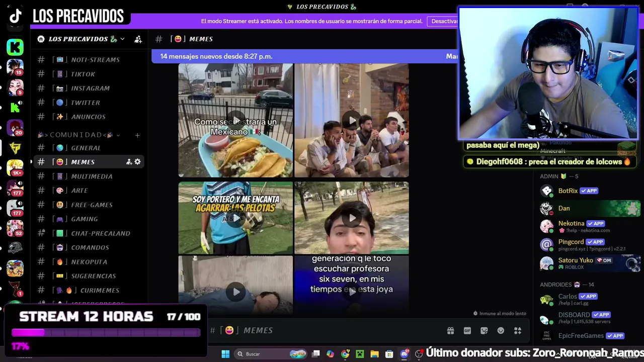Jump to the 14 new messages banner
The height and width of the screenshot is (362, 644).
[304, 56]
